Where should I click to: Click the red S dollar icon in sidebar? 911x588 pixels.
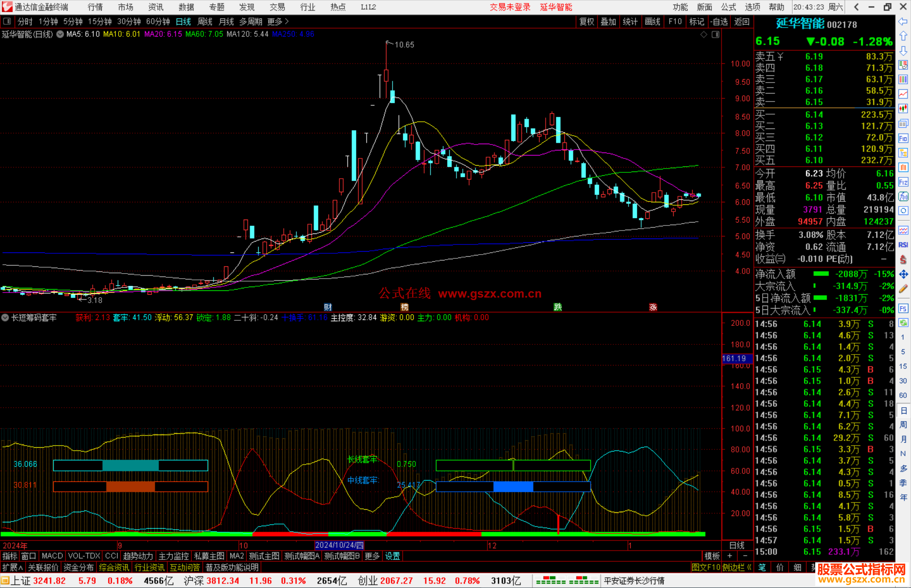(x=903, y=260)
